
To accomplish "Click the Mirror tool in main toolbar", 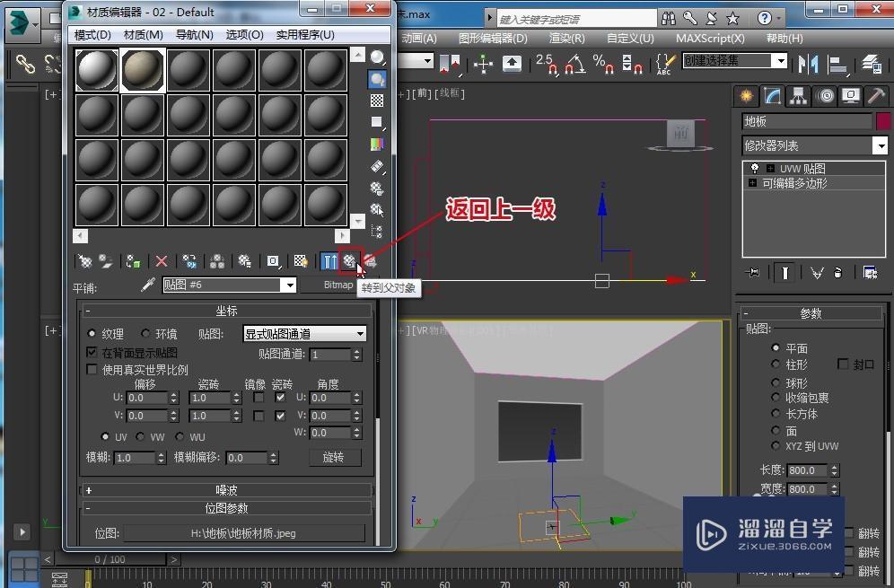I will pyautogui.click(x=809, y=63).
